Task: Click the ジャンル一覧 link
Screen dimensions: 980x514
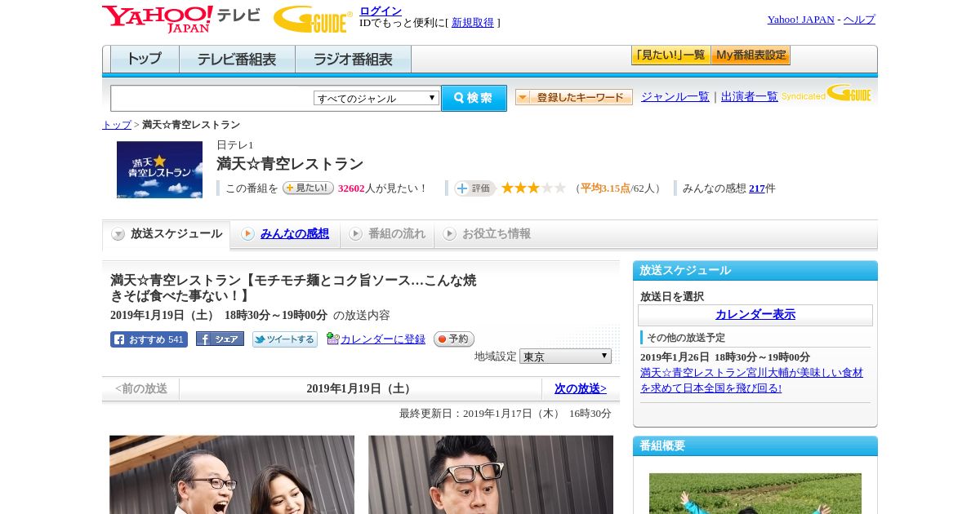Action: 675,97
